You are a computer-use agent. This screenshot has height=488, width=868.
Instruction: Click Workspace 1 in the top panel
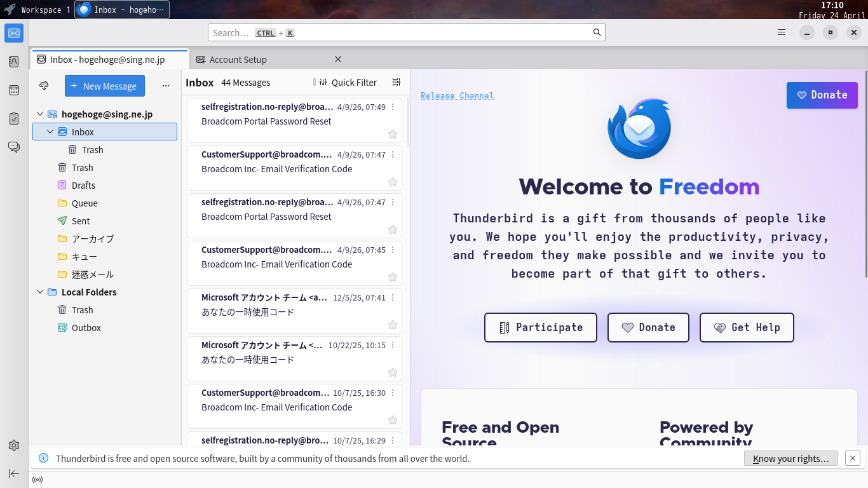tap(46, 10)
